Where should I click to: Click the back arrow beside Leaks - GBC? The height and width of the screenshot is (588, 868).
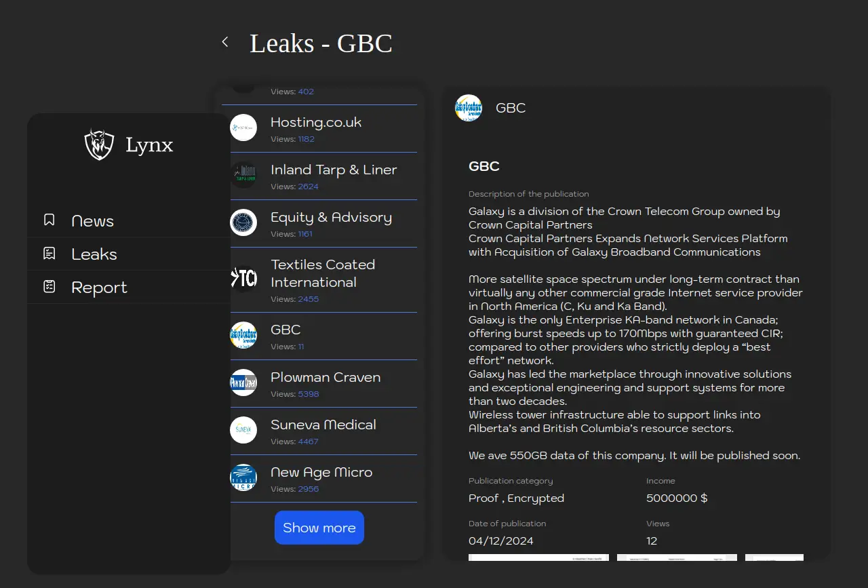[225, 42]
